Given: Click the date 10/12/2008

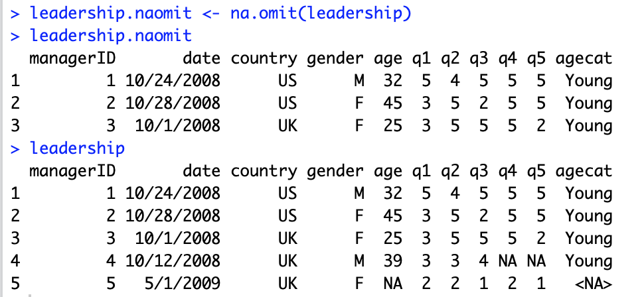Looking at the screenshot, I should click(173, 261).
